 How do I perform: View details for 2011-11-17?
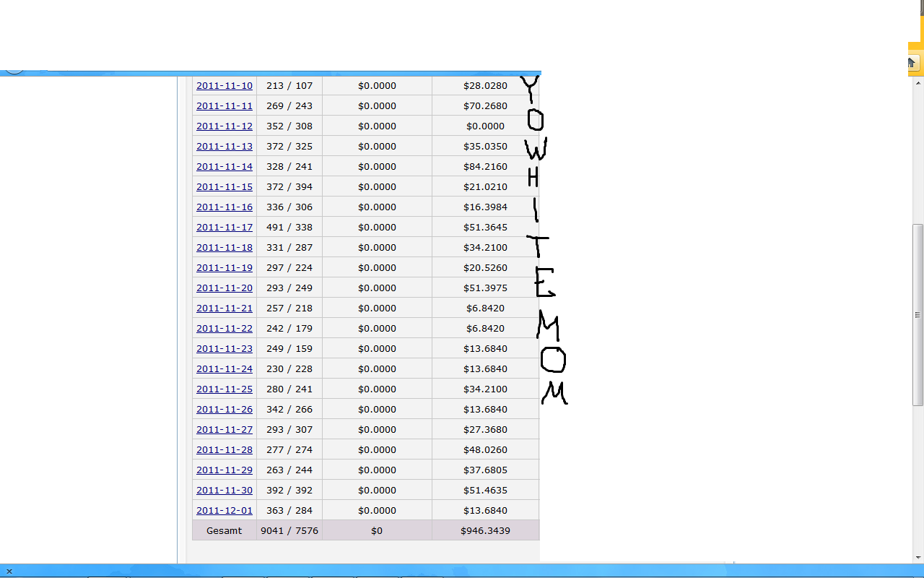tap(225, 227)
